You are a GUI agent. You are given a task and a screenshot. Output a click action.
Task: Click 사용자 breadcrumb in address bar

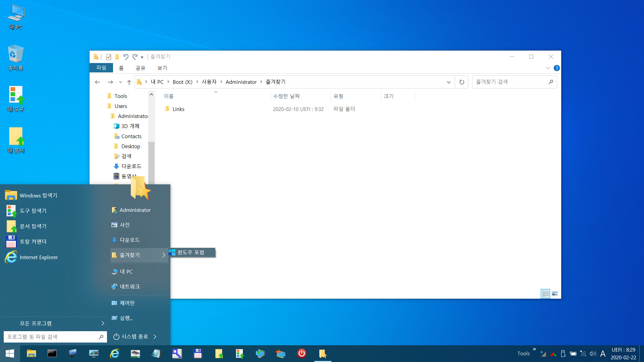209,82
